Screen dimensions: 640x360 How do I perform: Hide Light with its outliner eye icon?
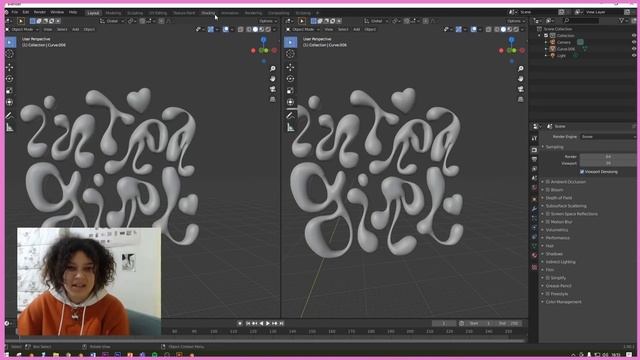click(634, 55)
